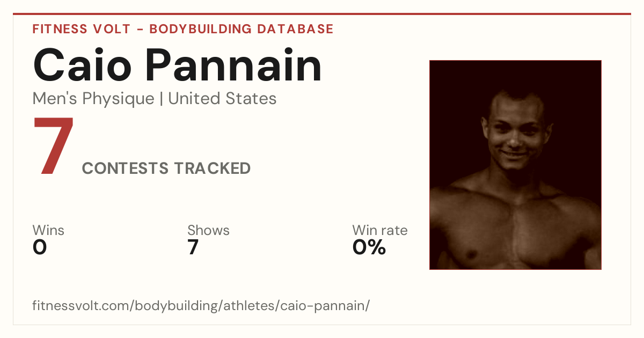644x338 pixels.
Task: Click the Contests Tracked label
Action: click(166, 168)
